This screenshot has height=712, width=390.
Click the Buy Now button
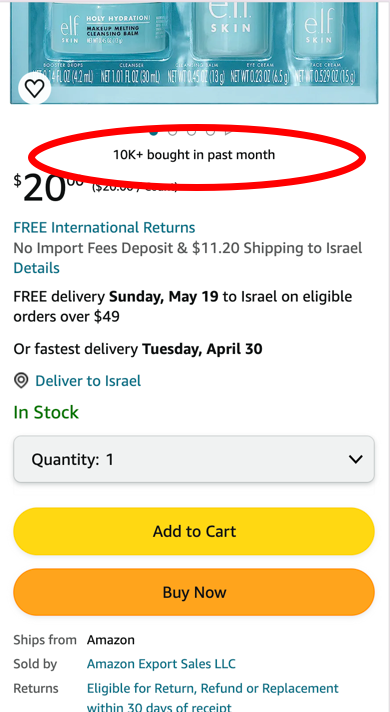[x=194, y=592]
